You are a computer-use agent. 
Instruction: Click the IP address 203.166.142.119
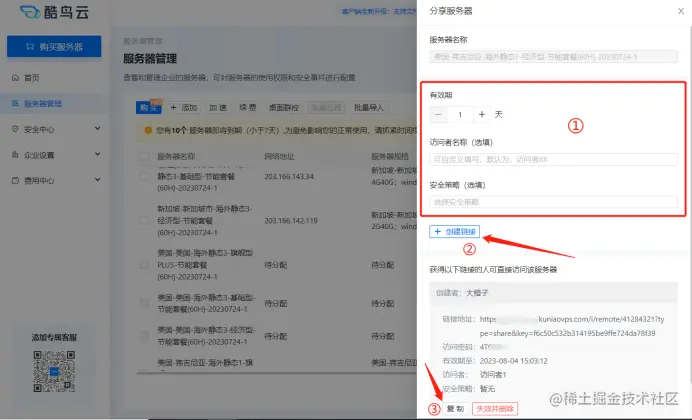[x=291, y=221]
